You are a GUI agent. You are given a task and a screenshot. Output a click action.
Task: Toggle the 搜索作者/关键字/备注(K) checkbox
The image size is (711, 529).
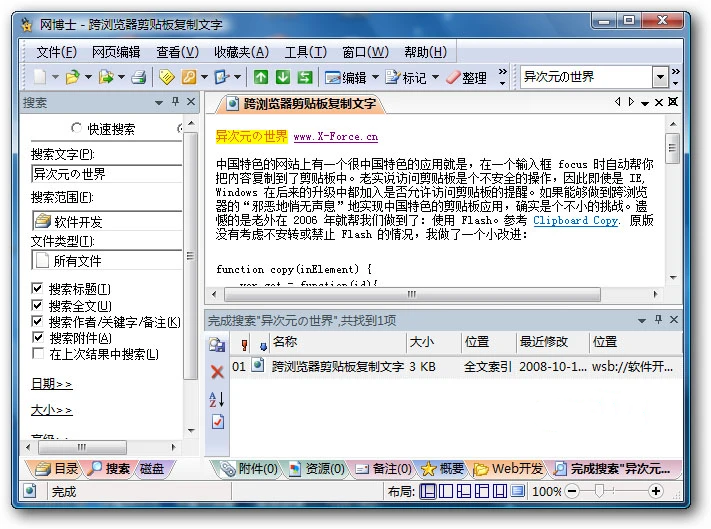(38, 321)
